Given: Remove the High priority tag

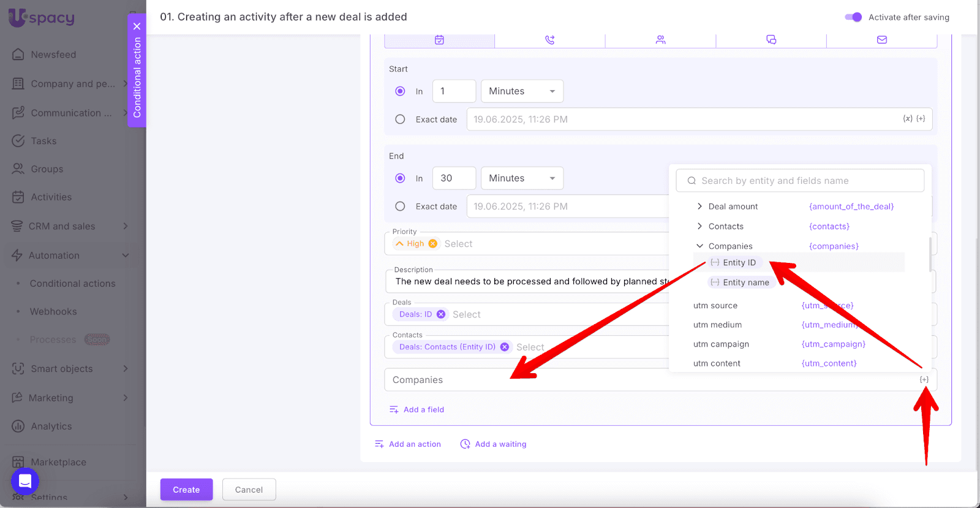Looking at the screenshot, I should 433,244.
